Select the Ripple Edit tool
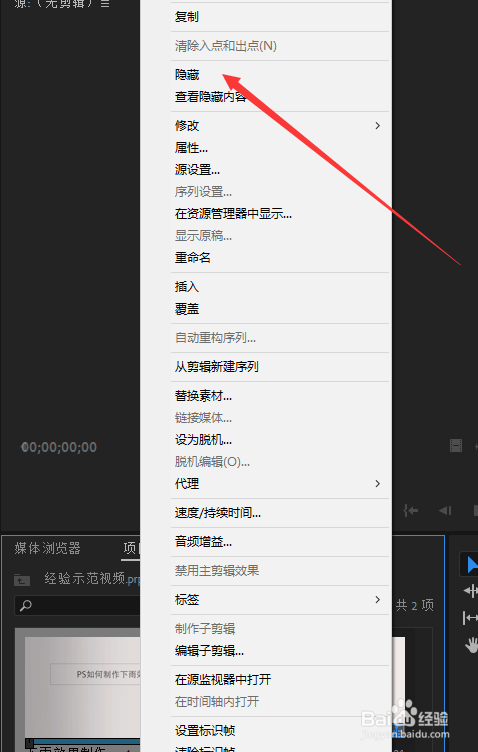478x752 pixels. 471,590
